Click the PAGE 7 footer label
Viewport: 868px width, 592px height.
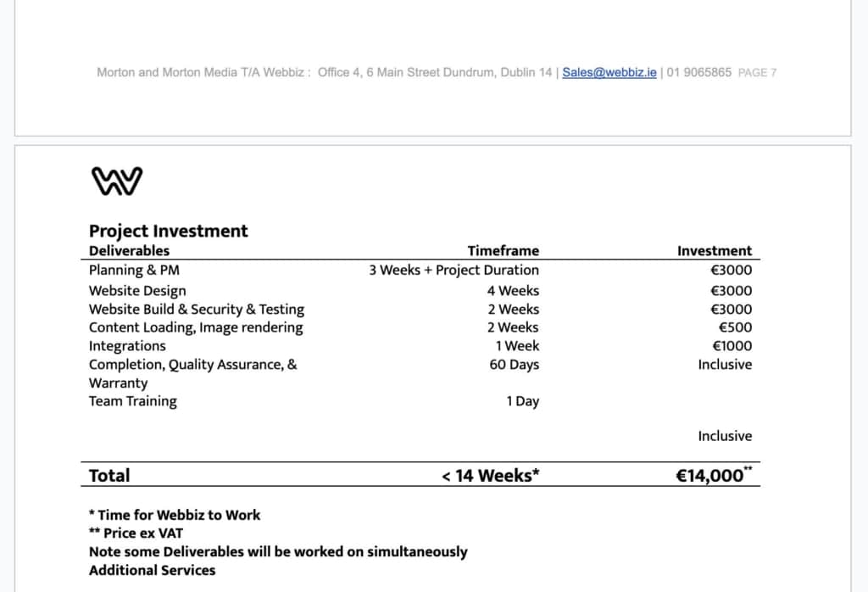click(x=757, y=73)
